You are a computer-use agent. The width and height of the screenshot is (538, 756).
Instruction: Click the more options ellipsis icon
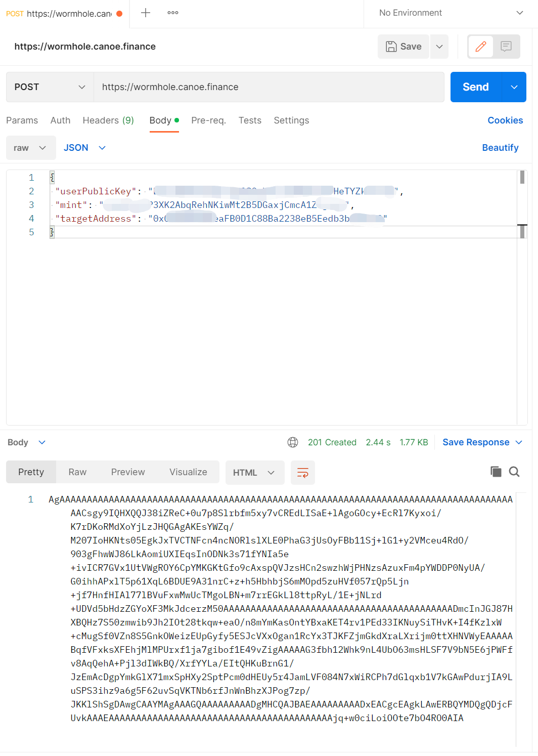point(172,13)
